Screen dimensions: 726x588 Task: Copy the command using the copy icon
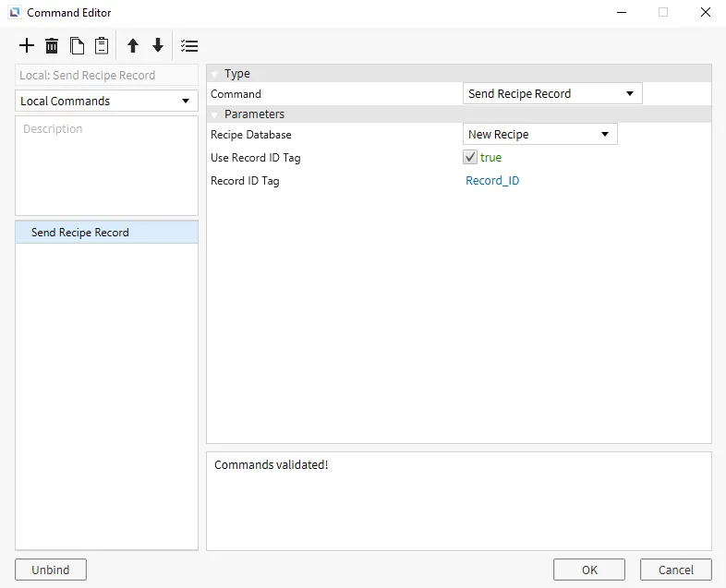(78, 46)
